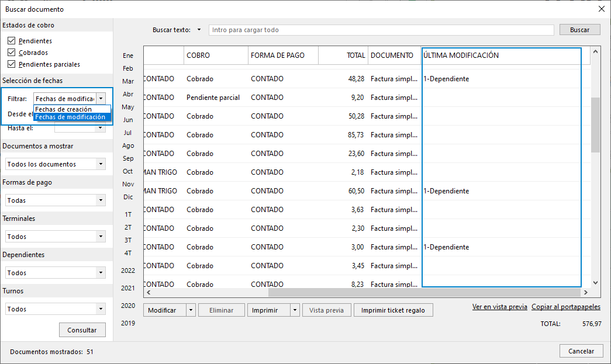This screenshot has height=364, width=611.
Task: Click the Cancelar button
Action: point(581,351)
